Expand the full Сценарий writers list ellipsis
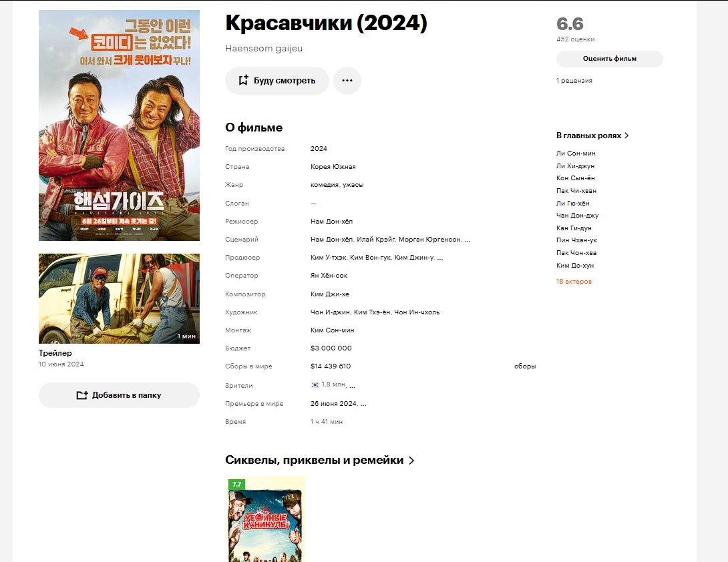 467,240
